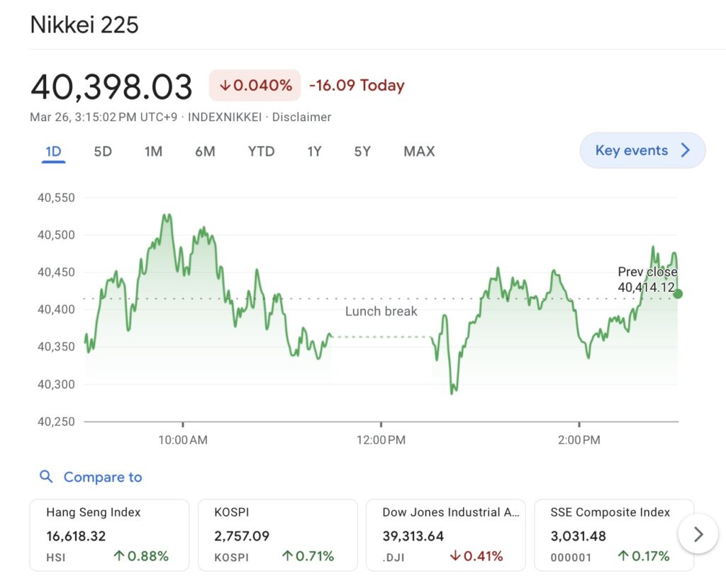Screen dimensions: 726x588
Task: Click the 000001 ticker code
Action: click(571, 558)
